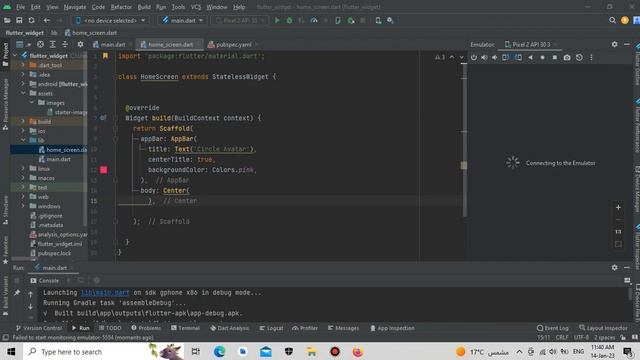
Task: Open Emulator panel settings gear
Action: 614,44
